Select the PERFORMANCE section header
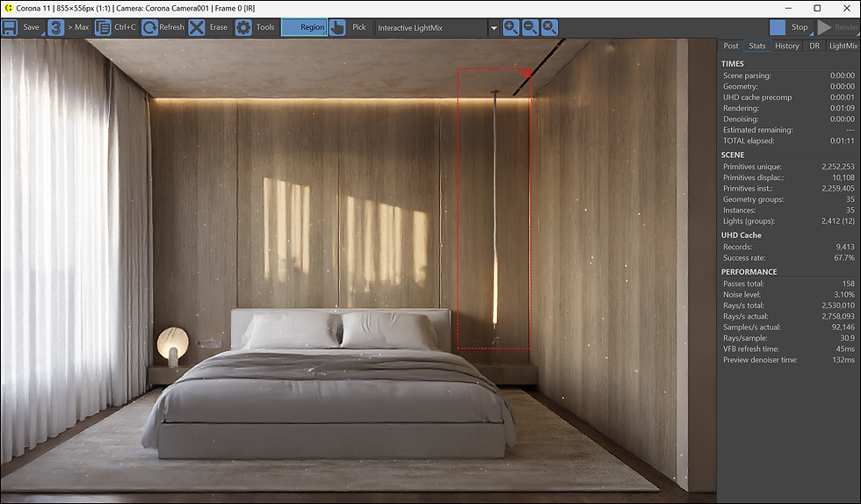 tap(749, 272)
